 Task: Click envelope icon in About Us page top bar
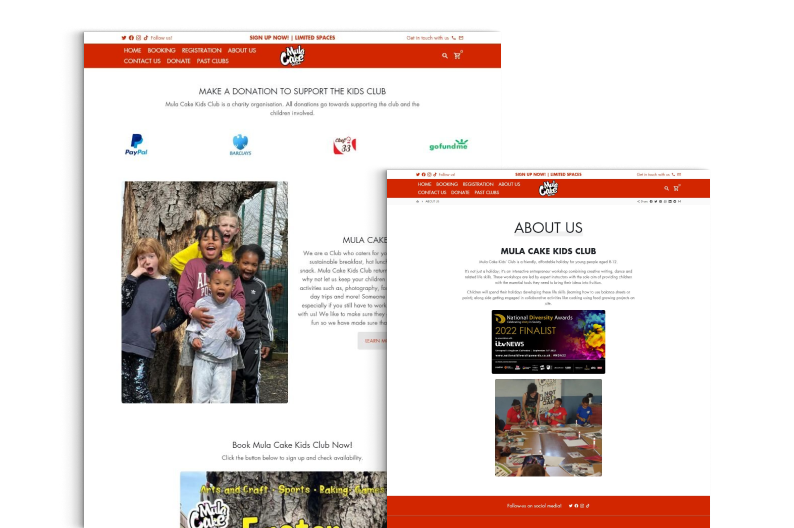[x=679, y=175]
